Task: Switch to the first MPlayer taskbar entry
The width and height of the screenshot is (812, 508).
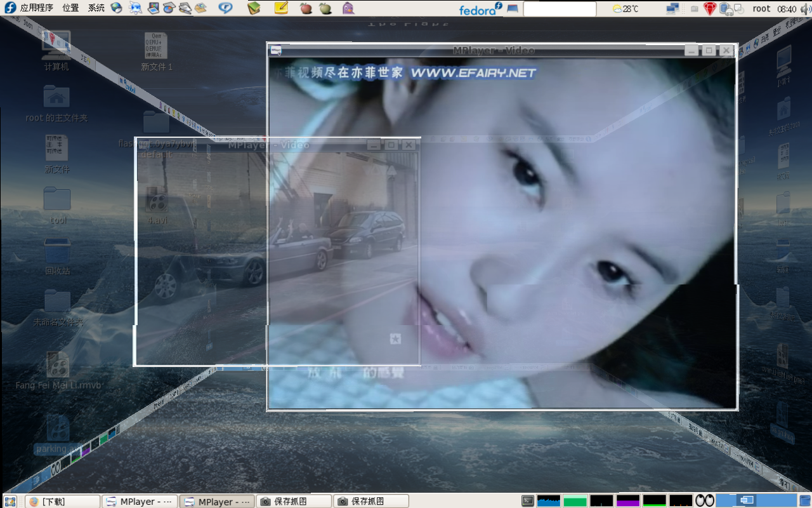Action: (140, 501)
